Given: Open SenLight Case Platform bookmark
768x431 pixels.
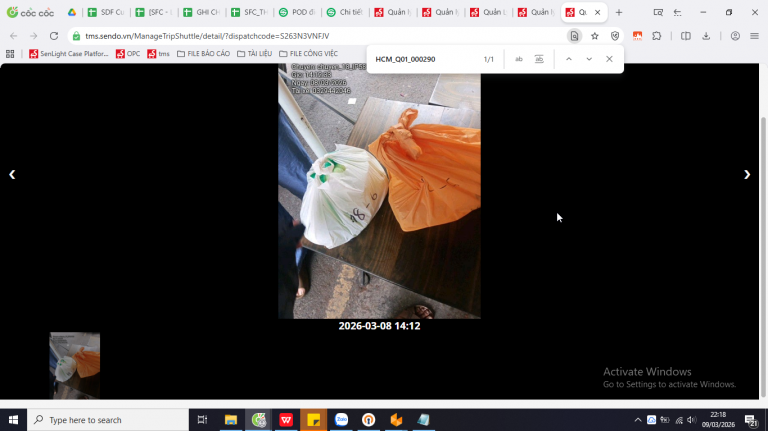Looking at the screenshot, I should point(69,54).
